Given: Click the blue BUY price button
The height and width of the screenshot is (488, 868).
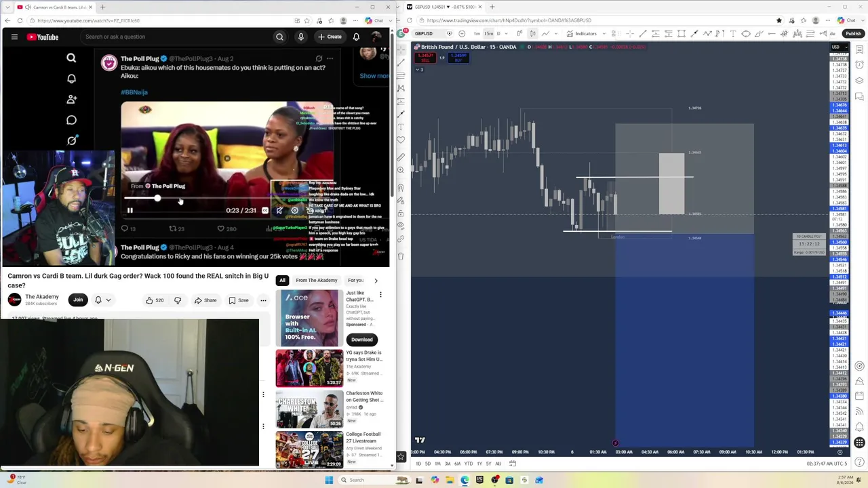Looking at the screenshot, I should [x=458, y=58].
